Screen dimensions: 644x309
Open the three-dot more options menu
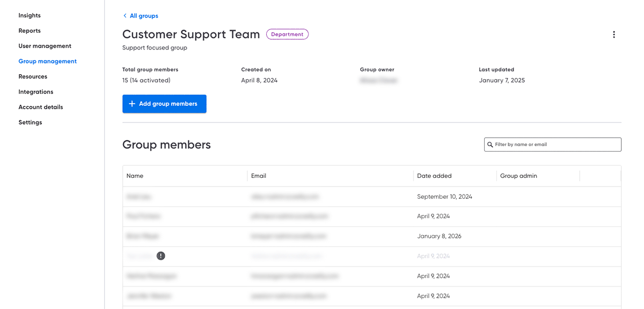[613, 34]
